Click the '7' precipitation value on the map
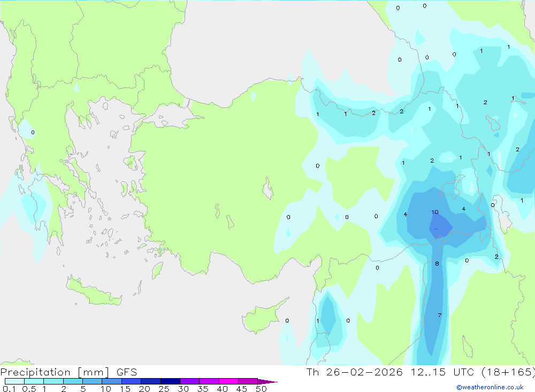The height and width of the screenshot is (392, 535). [439, 315]
